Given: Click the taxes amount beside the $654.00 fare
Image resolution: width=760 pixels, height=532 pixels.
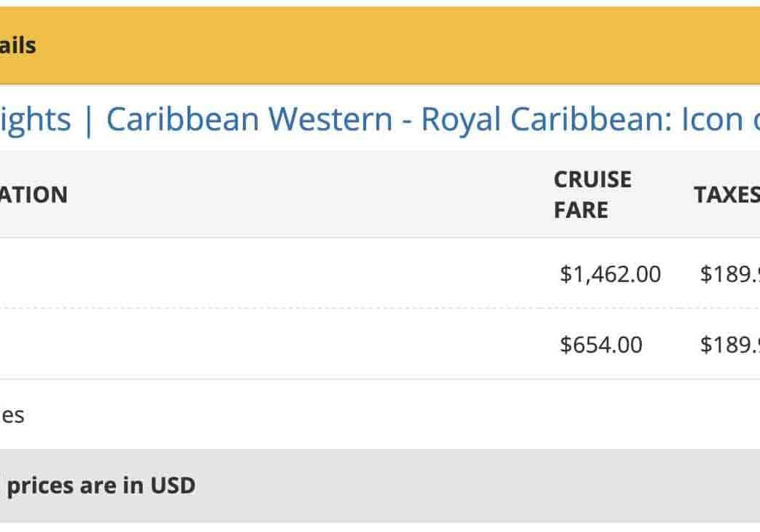Looking at the screenshot, I should click(x=729, y=345).
